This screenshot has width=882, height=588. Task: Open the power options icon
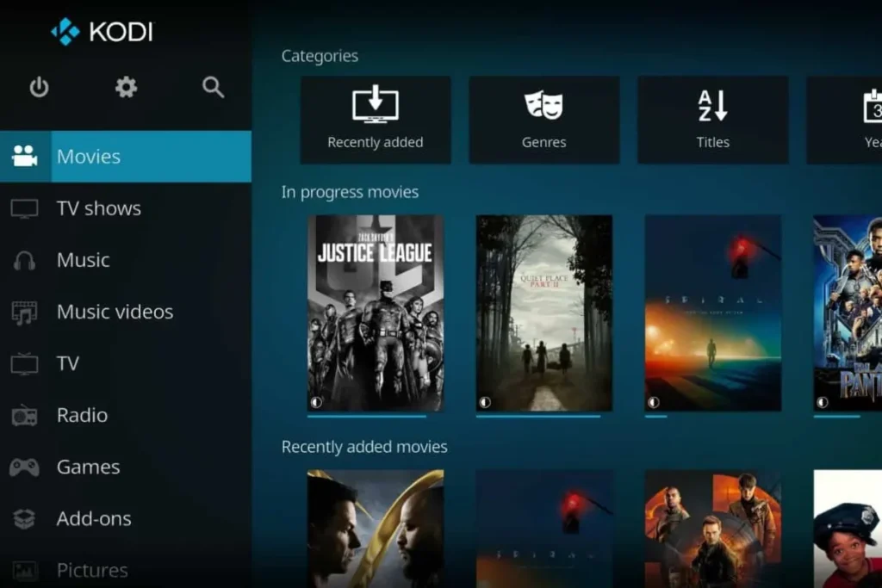39,87
